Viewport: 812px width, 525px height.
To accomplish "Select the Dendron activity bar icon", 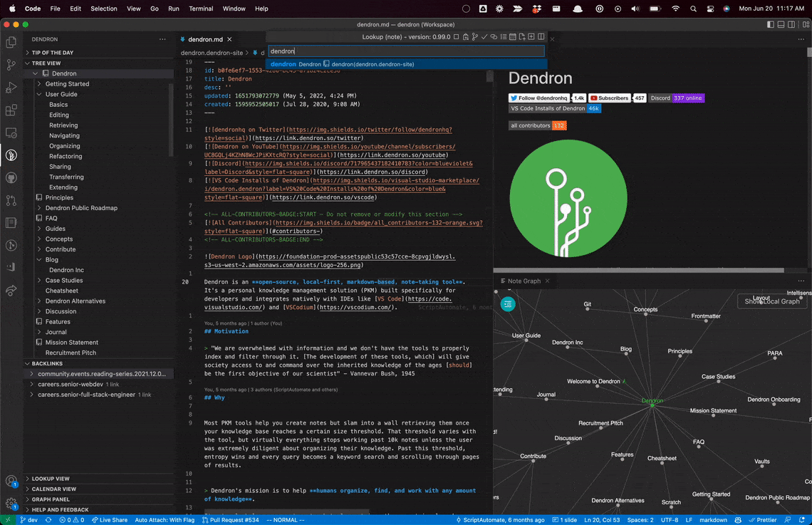I will pyautogui.click(x=11, y=155).
